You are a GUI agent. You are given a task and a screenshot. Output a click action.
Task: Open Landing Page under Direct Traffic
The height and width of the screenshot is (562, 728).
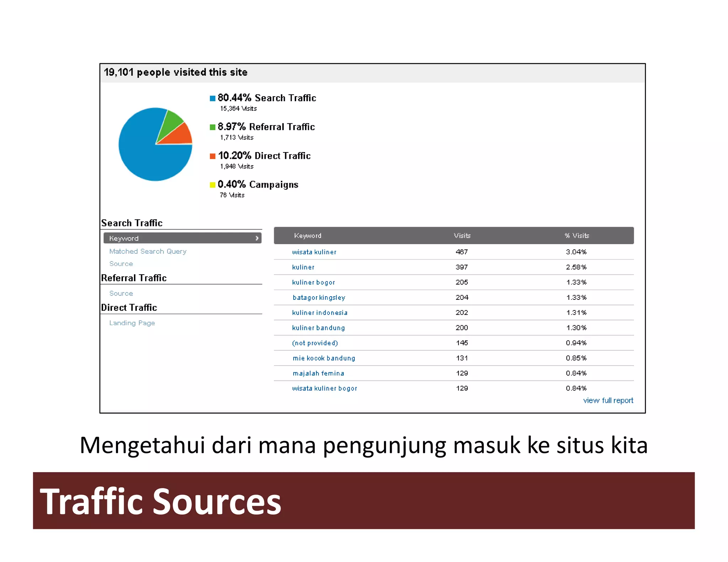point(132,323)
